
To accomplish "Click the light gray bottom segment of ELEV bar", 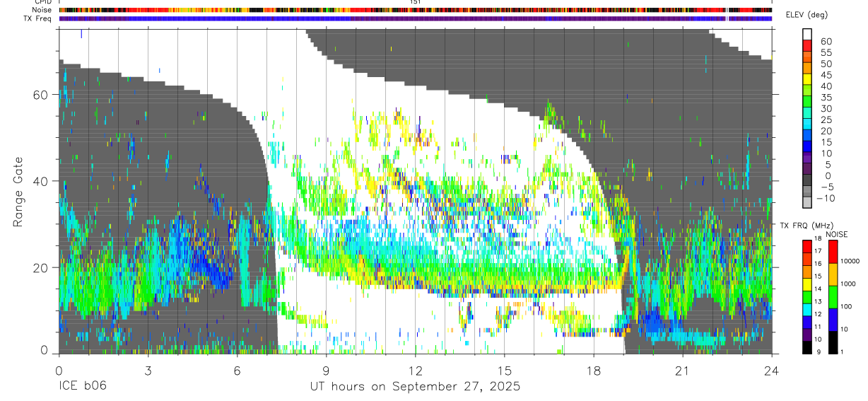I will 807,202.
